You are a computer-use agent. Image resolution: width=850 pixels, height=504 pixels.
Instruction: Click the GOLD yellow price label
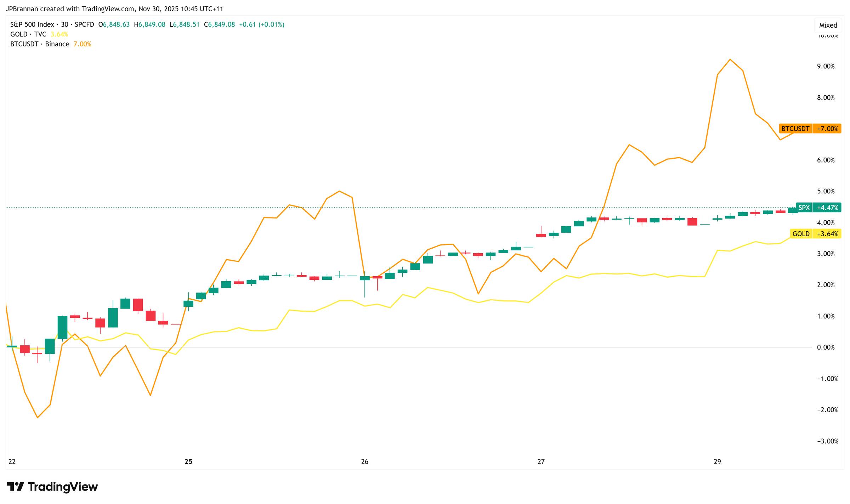pyautogui.click(x=801, y=234)
